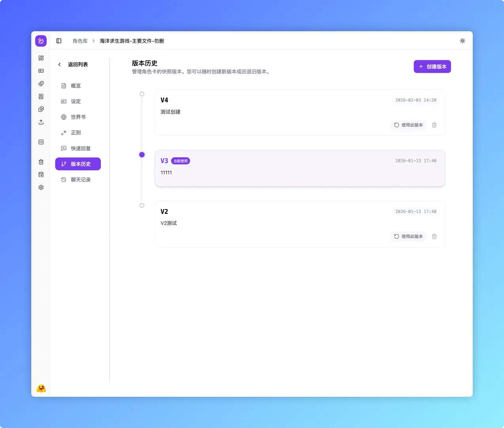Click the V2 card timestamp 2026-01-13 17:40
Image resolution: width=504 pixels, height=428 pixels.
pos(416,211)
